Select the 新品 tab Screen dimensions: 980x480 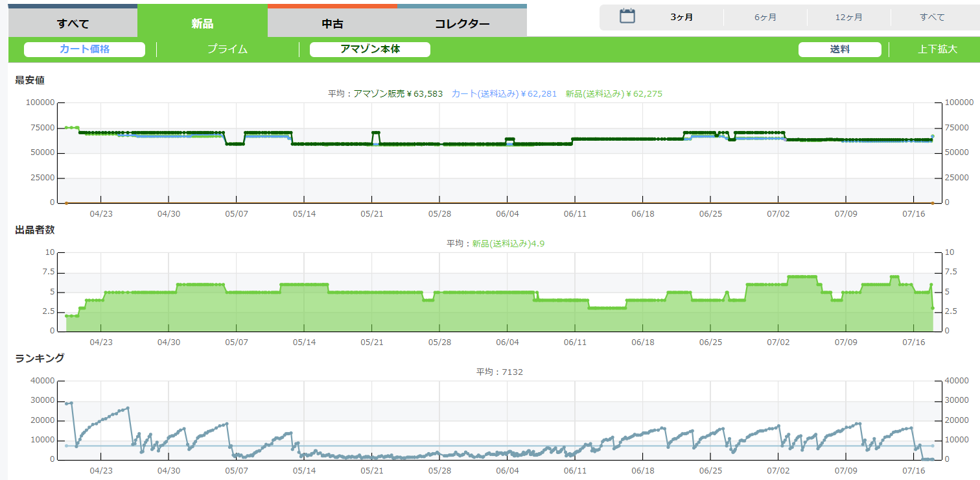pos(202,24)
